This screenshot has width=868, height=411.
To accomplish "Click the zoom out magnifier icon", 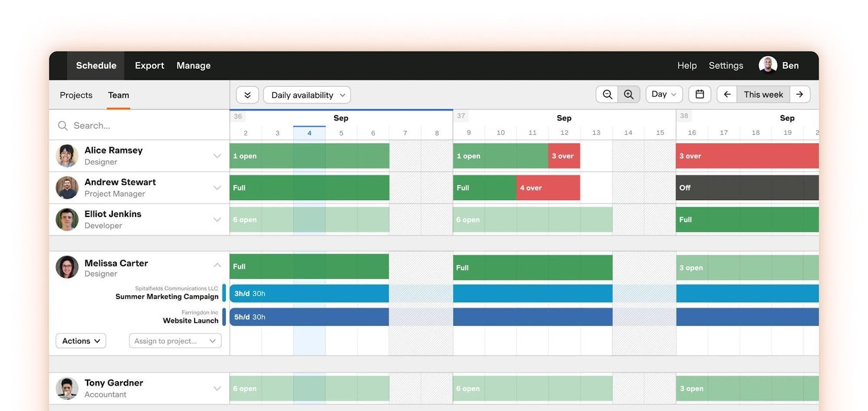I will [x=607, y=94].
